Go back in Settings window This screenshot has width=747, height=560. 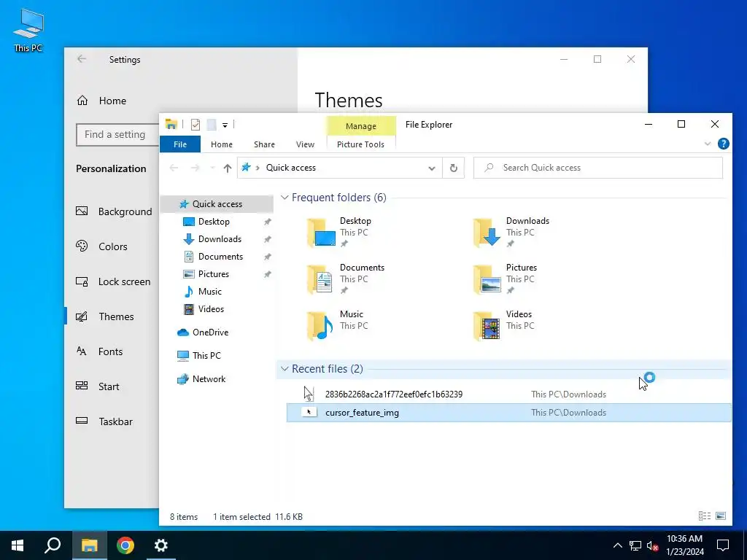[82, 59]
